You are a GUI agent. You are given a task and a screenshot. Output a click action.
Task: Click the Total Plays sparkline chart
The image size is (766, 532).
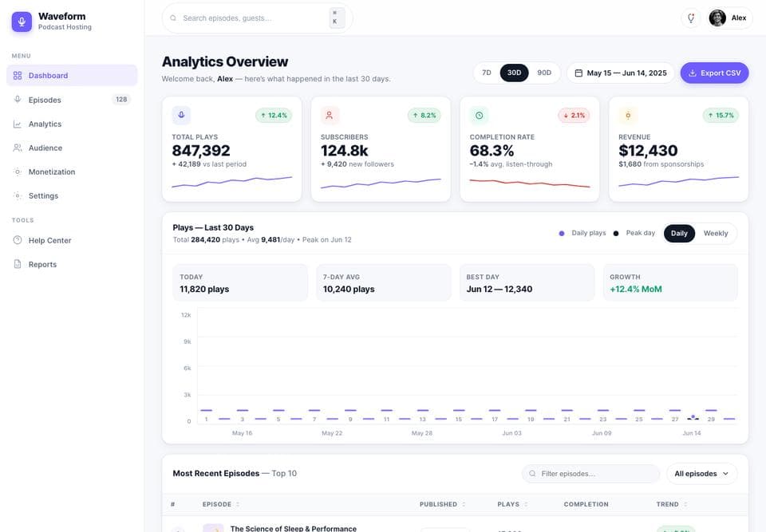pyautogui.click(x=232, y=183)
